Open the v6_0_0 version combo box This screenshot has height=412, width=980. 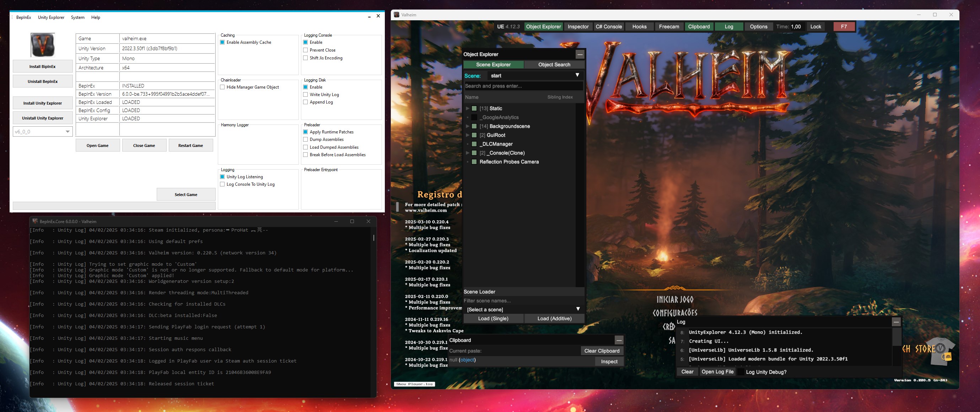tap(43, 132)
